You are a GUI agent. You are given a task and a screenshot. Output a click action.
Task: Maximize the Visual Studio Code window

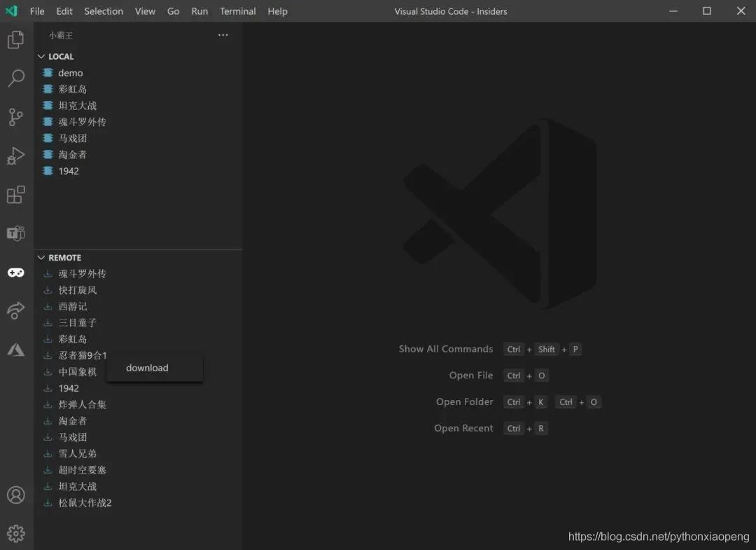(707, 11)
